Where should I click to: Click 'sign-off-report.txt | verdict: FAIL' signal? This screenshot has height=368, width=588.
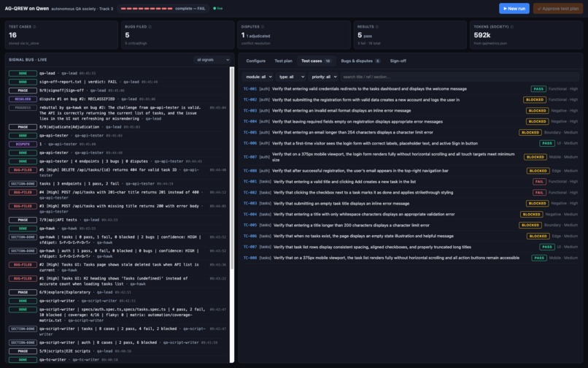coord(78,82)
